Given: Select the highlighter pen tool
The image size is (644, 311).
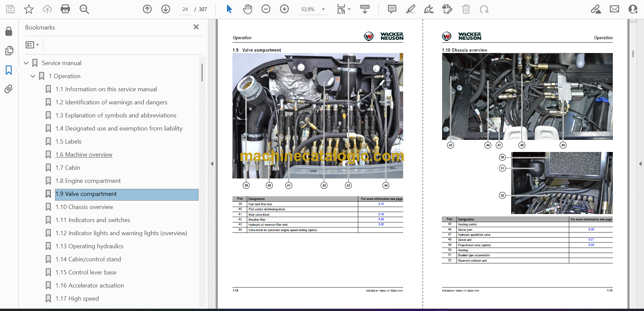Looking at the screenshot, I should [x=410, y=9].
